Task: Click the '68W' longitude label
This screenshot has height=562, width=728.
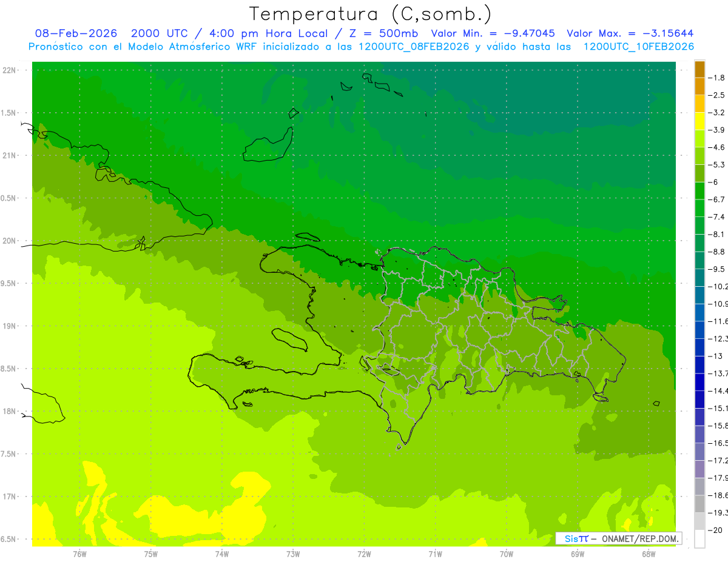Action: point(649,554)
